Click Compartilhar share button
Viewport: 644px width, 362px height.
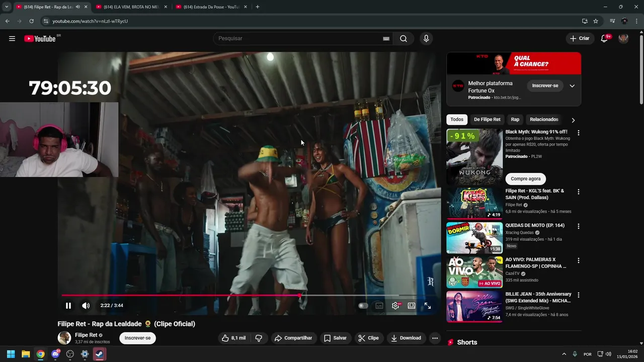pos(293,338)
